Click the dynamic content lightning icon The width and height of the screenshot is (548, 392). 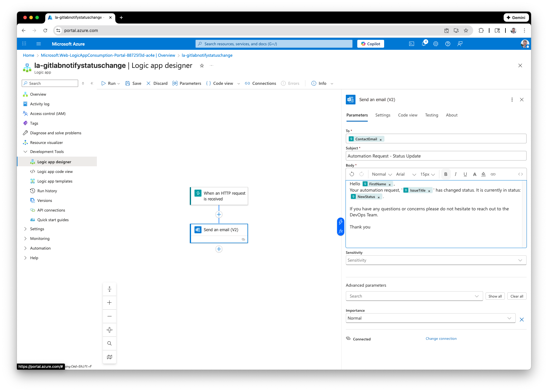click(341, 222)
